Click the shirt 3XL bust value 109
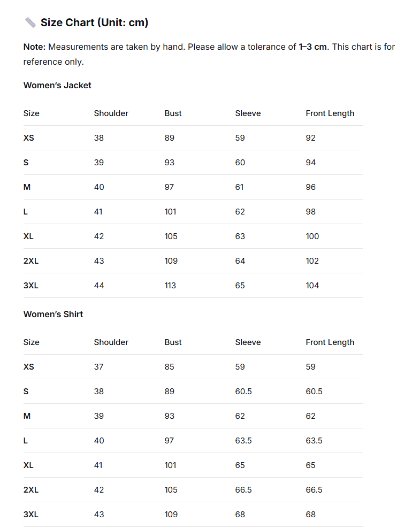Image resolution: width=420 pixels, height=529 pixels. (x=171, y=515)
